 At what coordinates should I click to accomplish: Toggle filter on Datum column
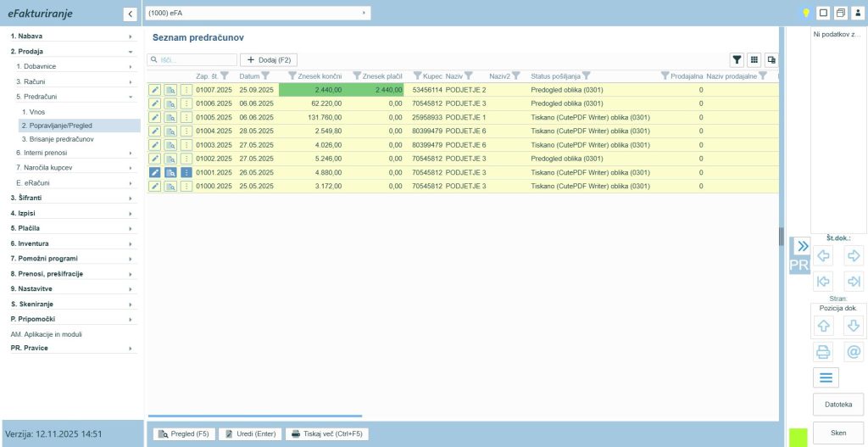[265, 76]
